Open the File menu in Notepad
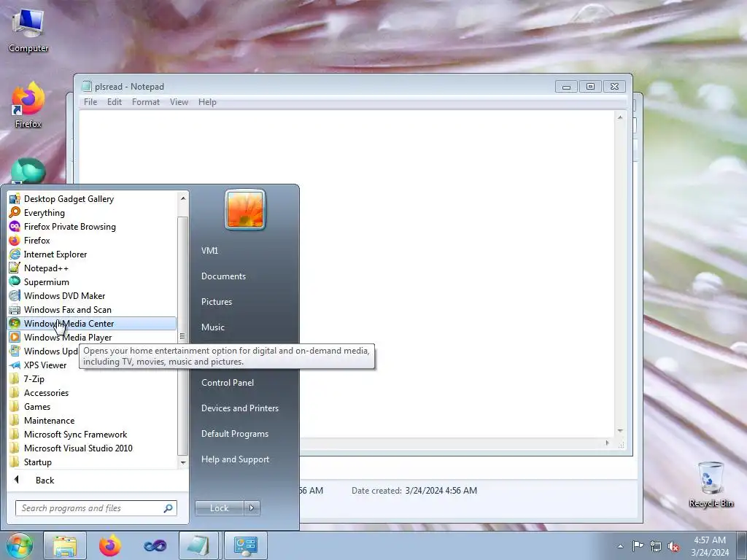 (x=90, y=102)
